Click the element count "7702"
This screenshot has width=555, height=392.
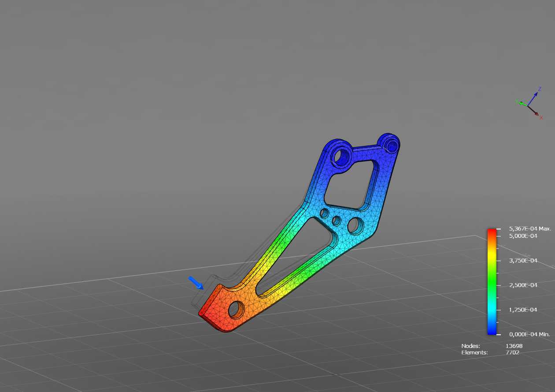click(x=512, y=352)
